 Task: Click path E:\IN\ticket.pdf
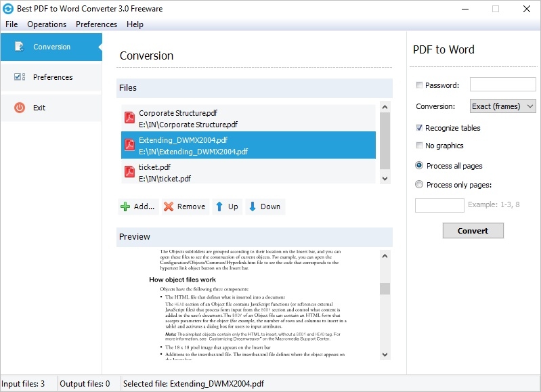point(165,179)
